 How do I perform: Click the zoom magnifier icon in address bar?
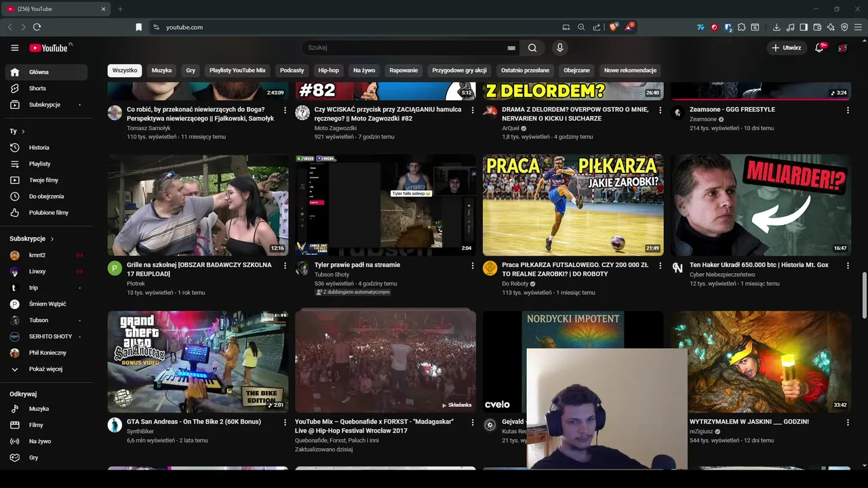[581, 27]
